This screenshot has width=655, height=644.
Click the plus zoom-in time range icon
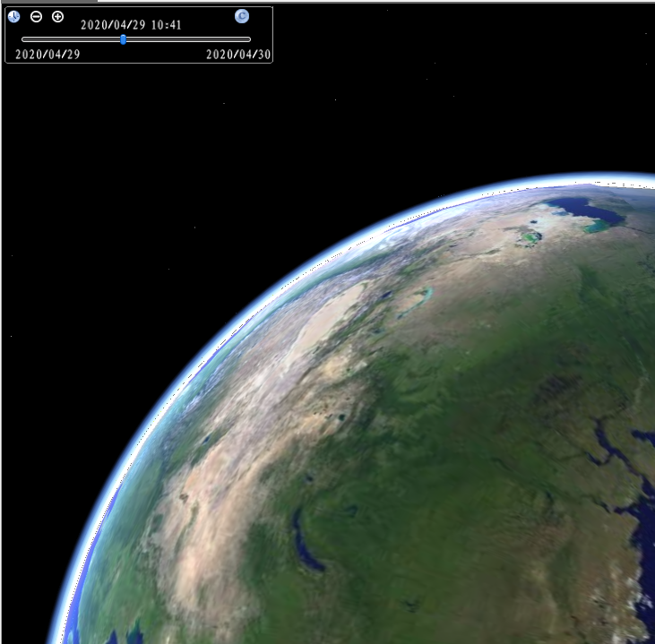pos(57,17)
